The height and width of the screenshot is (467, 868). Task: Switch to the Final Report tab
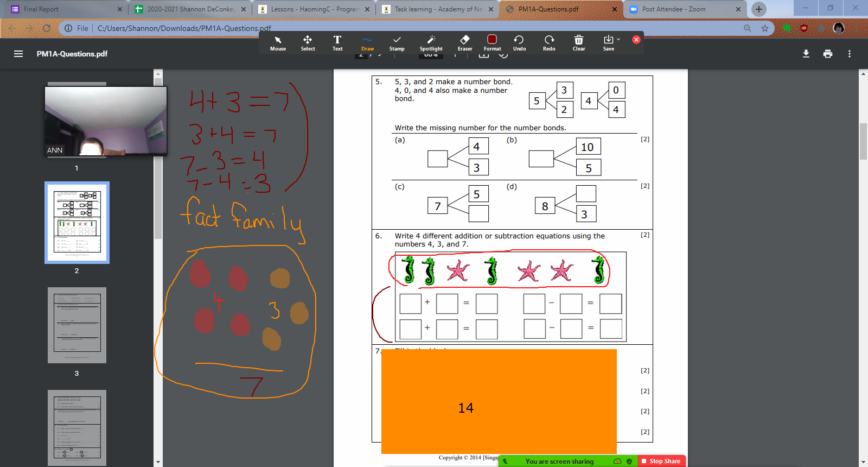click(65, 9)
